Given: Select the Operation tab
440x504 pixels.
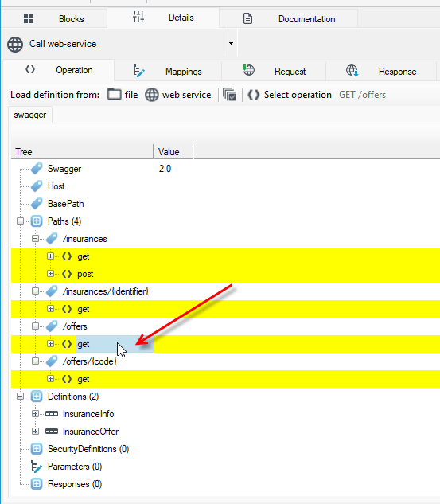Looking at the screenshot, I should click(59, 70).
